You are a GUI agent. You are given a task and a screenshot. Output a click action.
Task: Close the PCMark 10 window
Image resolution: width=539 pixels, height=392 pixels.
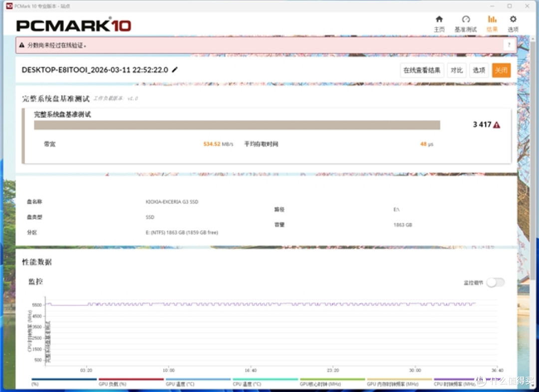(527, 6)
